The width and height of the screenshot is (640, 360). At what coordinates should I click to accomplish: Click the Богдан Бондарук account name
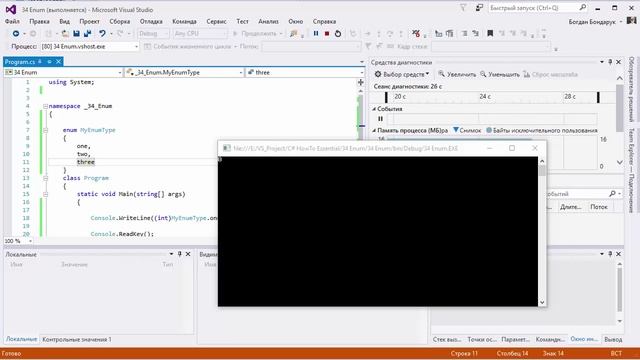[x=592, y=22]
